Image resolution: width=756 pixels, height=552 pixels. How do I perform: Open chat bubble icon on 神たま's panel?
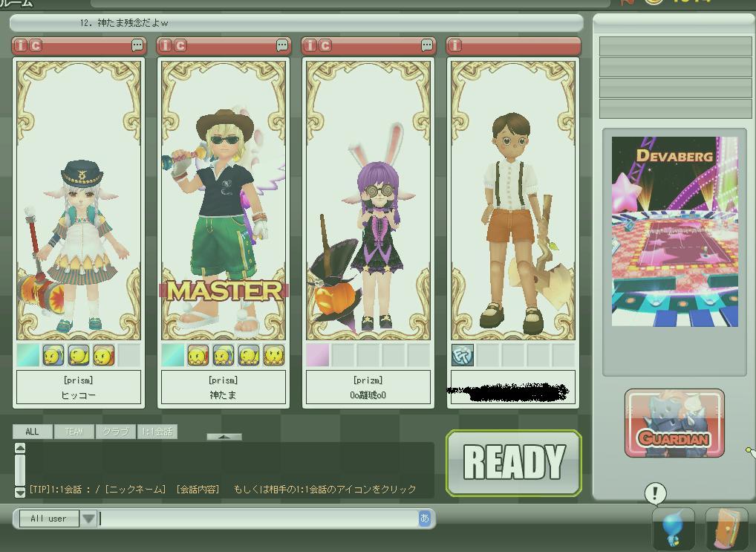click(282, 46)
